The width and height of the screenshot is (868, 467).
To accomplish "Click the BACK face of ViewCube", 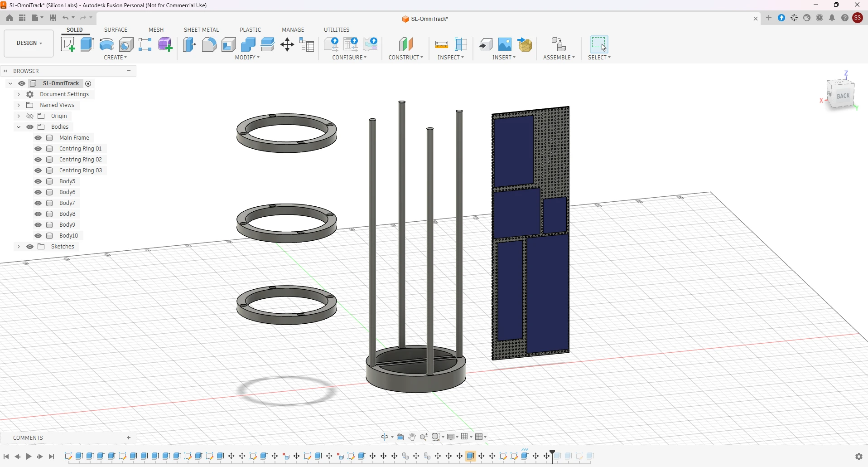I will point(843,96).
